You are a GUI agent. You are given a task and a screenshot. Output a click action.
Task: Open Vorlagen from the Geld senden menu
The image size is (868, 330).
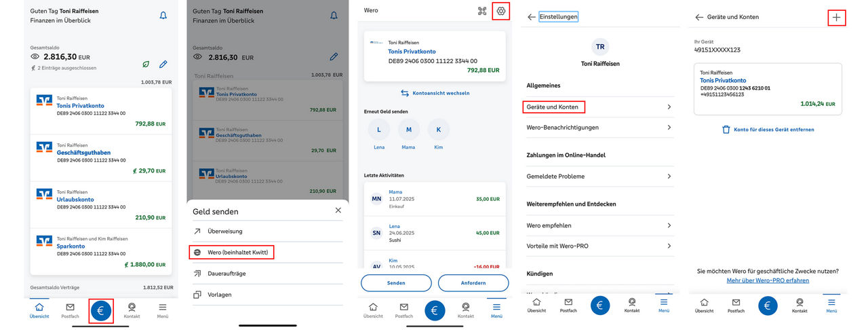(x=219, y=295)
